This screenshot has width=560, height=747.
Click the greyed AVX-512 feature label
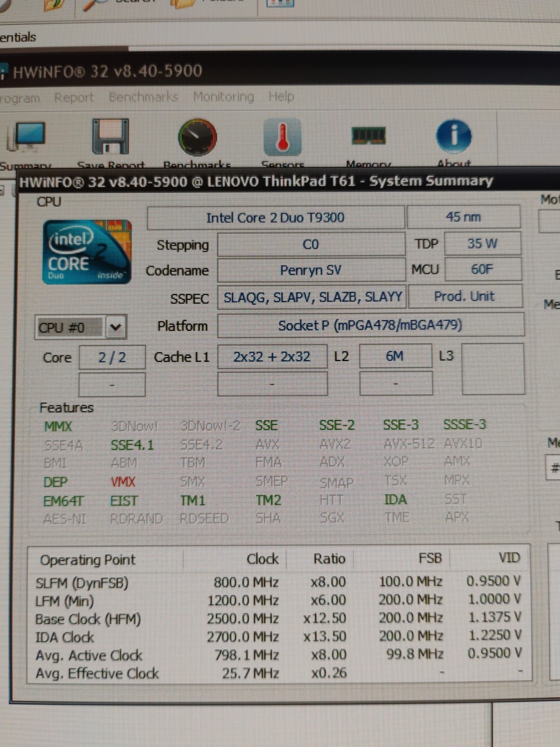[x=409, y=443]
